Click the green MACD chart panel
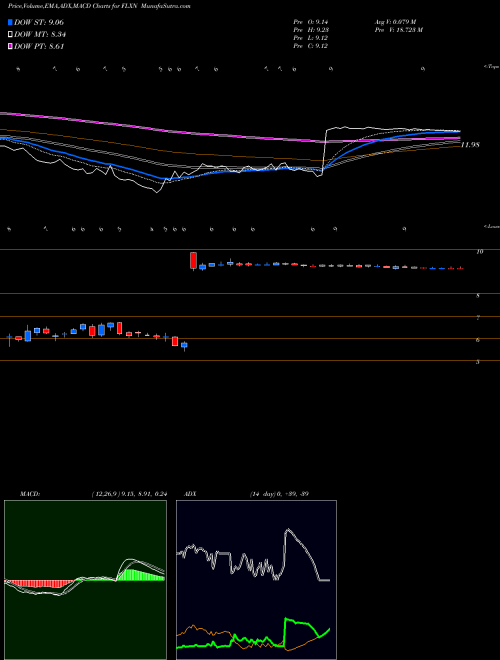 click(85, 580)
